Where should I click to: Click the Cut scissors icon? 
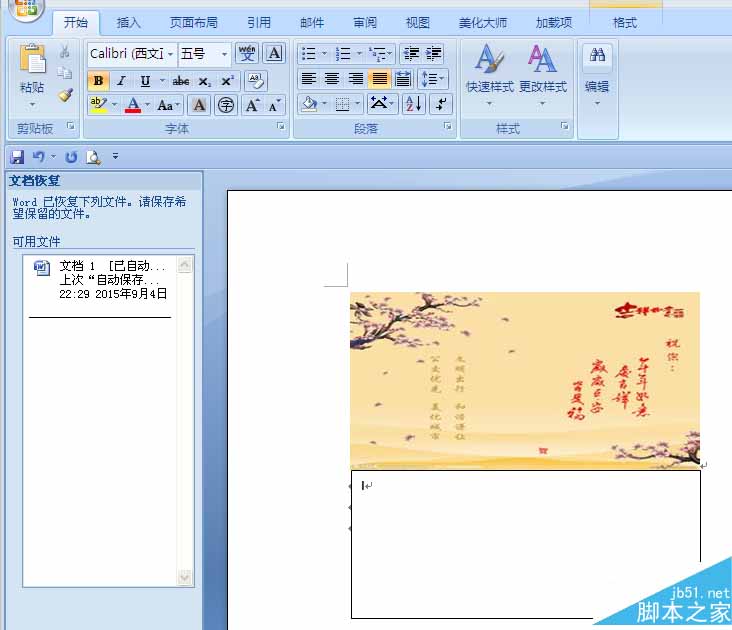point(64,51)
